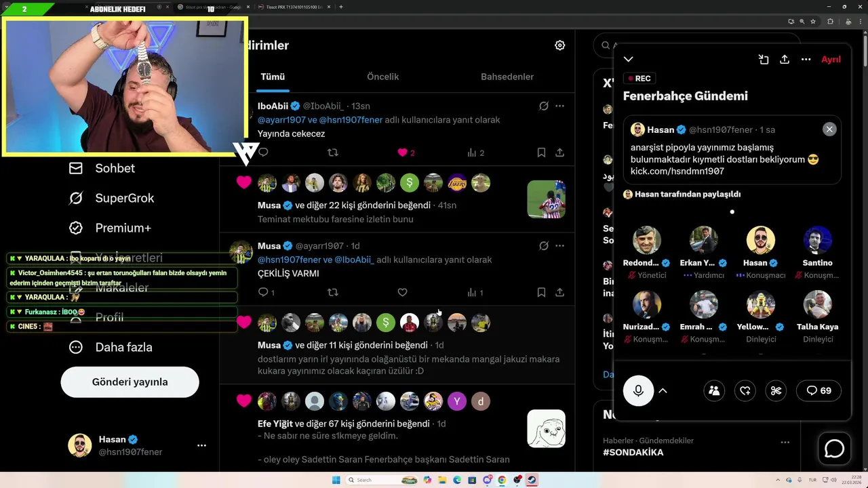Open more options on IboAbii's post
The width and height of the screenshot is (868, 488).
(x=559, y=106)
